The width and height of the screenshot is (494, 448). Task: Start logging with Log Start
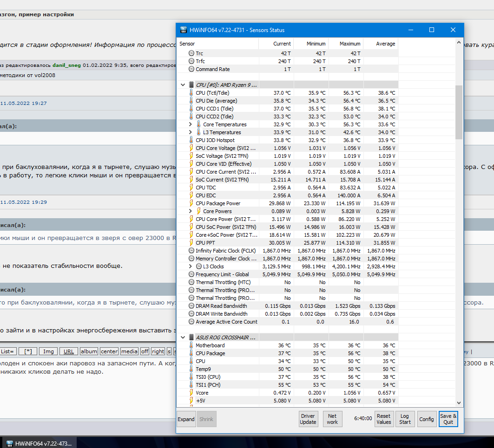point(405,419)
